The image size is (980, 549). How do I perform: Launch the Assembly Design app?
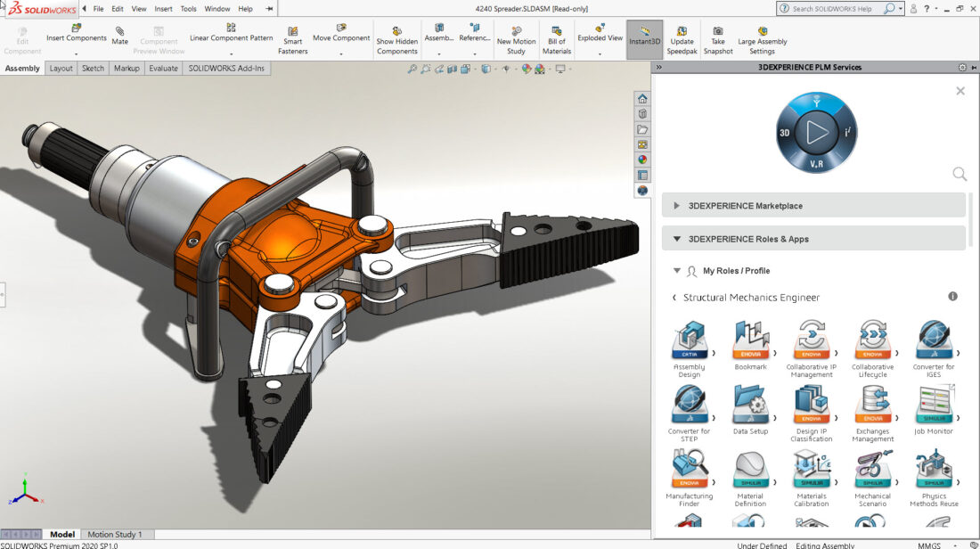click(x=690, y=348)
